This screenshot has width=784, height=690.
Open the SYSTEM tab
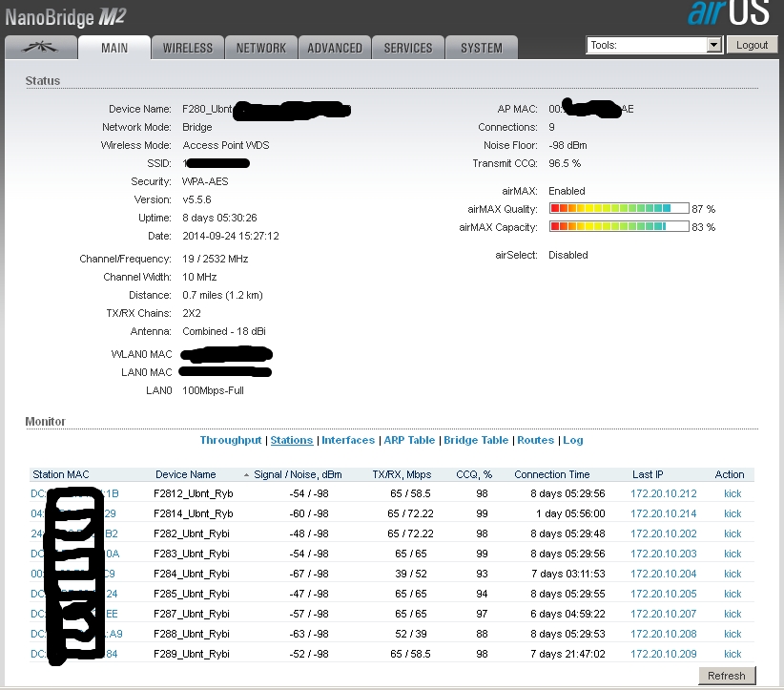click(x=481, y=48)
